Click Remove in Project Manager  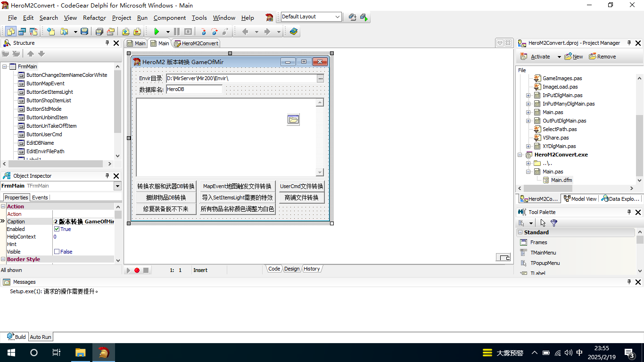pos(602,57)
